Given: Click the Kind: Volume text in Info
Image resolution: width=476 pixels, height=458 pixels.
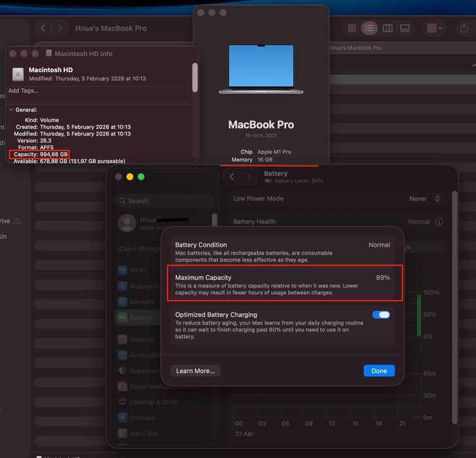Looking at the screenshot, I should [x=42, y=120].
